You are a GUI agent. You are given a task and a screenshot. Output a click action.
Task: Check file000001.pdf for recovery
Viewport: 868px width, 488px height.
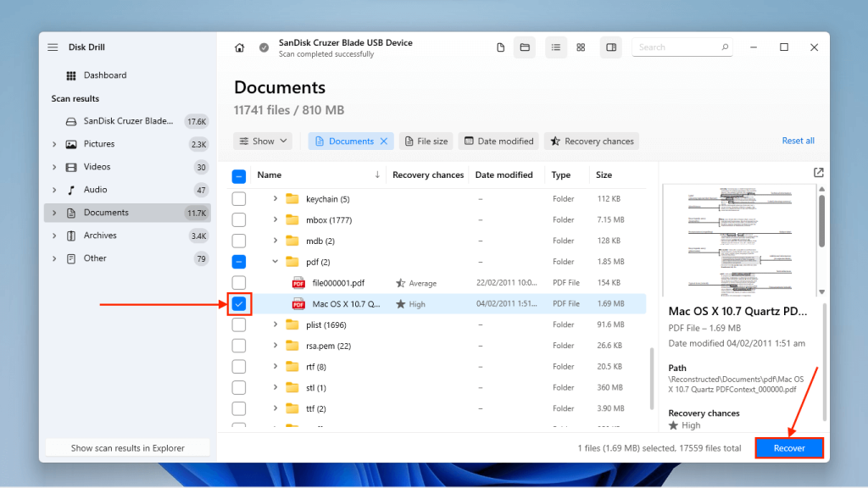click(238, 282)
